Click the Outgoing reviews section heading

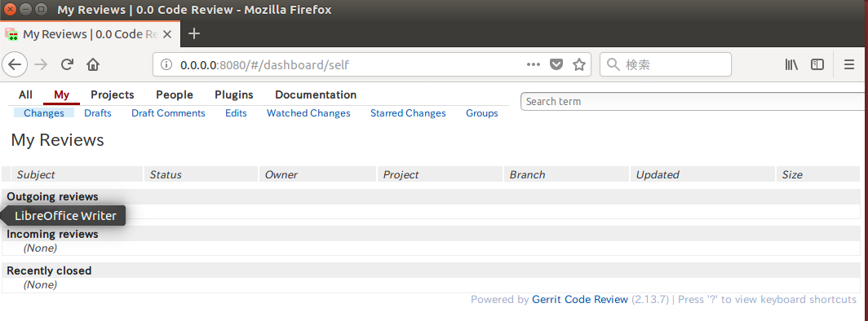[x=52, y=196]
